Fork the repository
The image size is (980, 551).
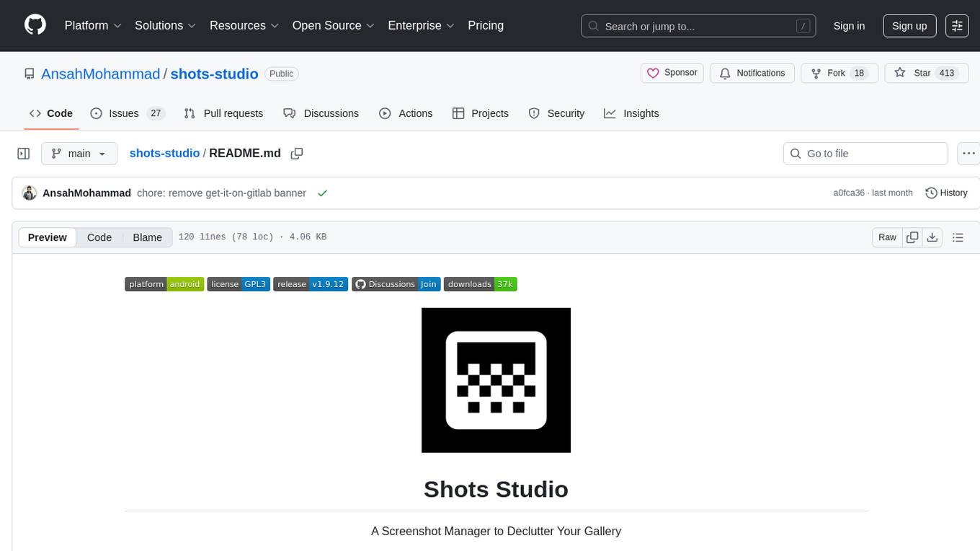click(839, 73)
